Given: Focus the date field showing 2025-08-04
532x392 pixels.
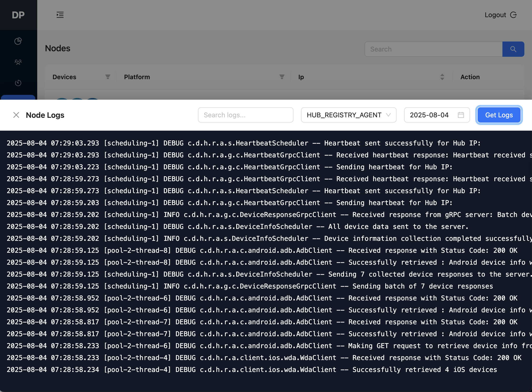Looking at the screenshot, I should pyautogui.click(x=429, y=115).
